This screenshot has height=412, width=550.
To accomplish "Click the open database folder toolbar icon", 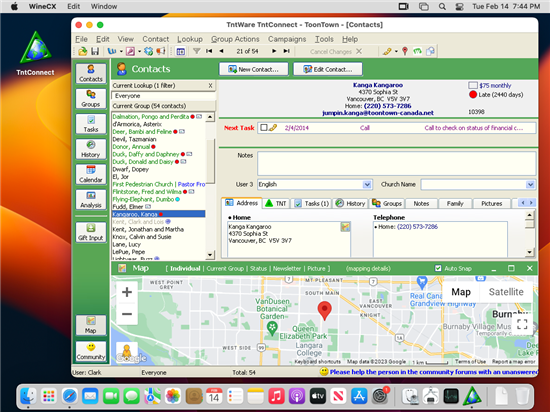I will (x=83, y=51).
